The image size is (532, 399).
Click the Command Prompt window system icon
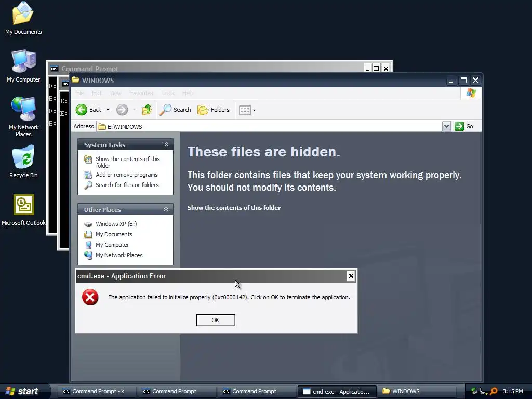[54, 69]
